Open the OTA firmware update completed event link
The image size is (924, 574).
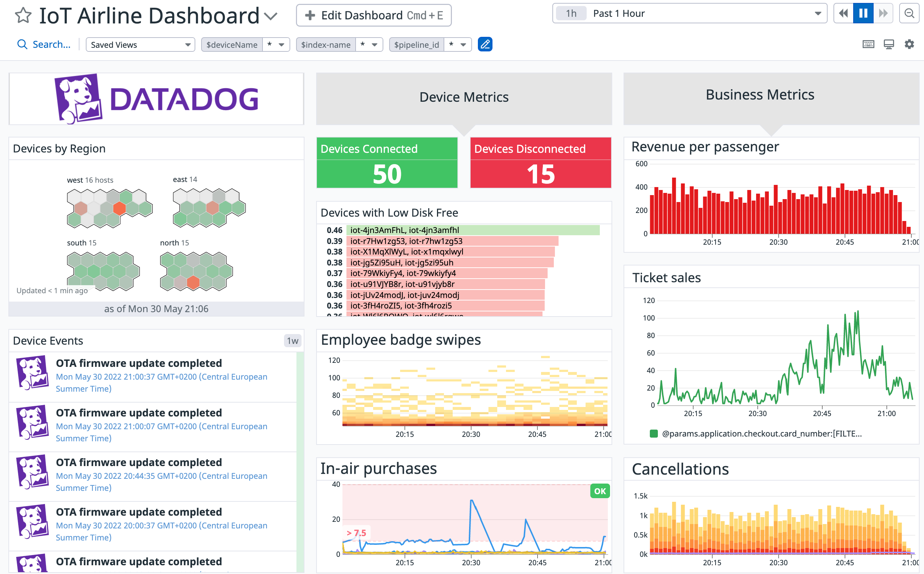point(139,363)
